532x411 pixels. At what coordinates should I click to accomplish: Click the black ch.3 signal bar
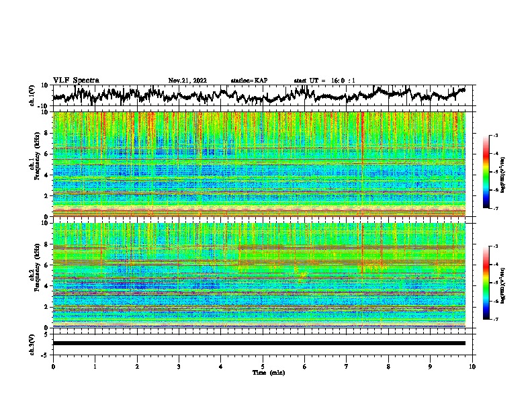pos(259,343)
